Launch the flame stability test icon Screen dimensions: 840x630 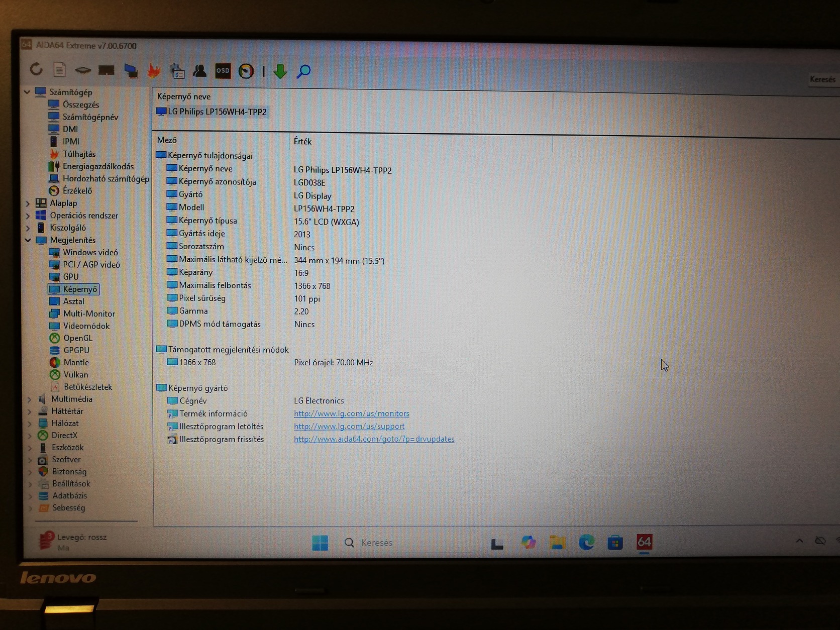(154, 71)
